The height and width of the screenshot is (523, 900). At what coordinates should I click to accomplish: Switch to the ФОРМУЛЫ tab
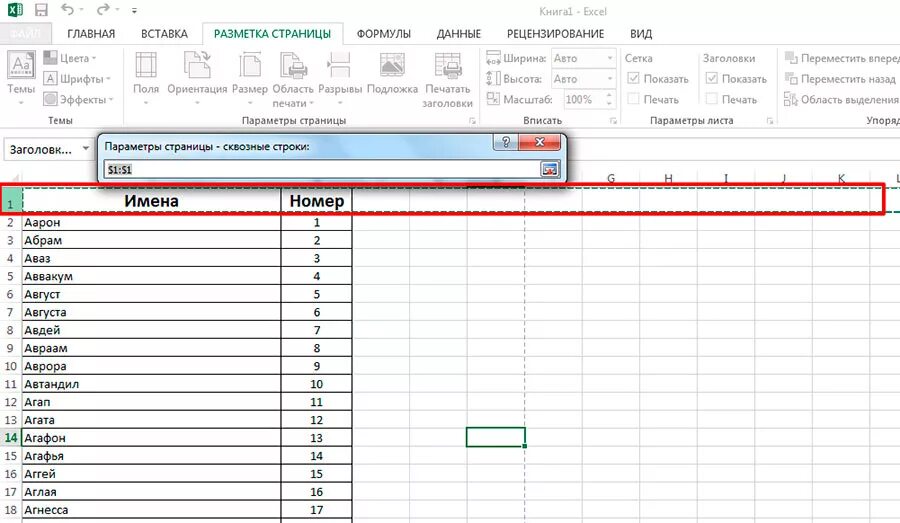click(383, 34)
